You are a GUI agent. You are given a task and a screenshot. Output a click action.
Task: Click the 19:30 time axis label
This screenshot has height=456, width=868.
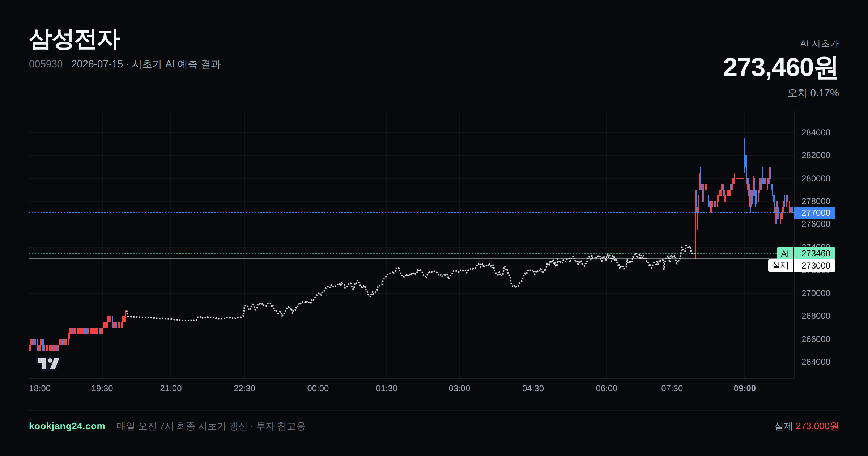102,388
